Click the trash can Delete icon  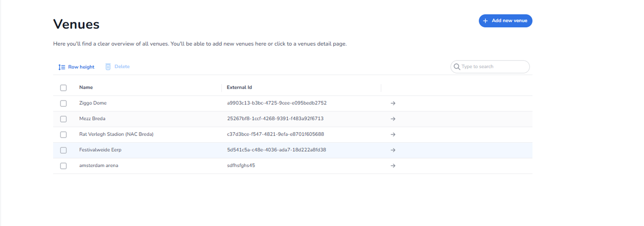(x=108, y=67)
